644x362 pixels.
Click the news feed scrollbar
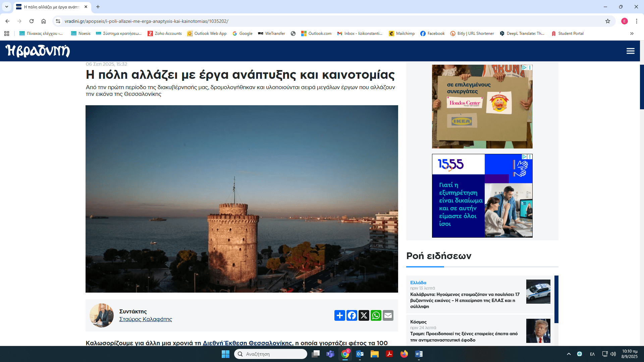(556, 299)
